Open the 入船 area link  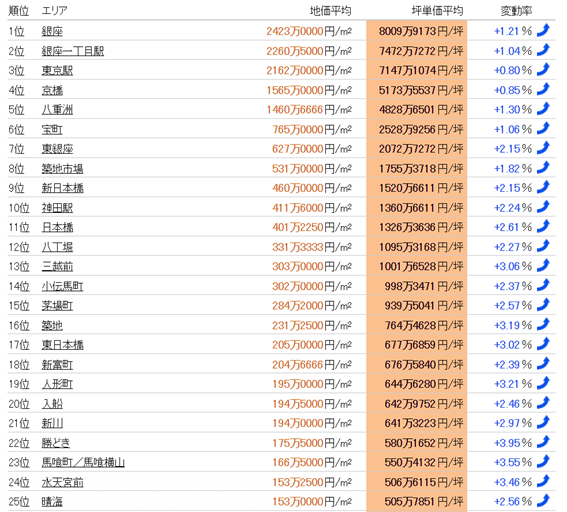(x=52, y=404)
